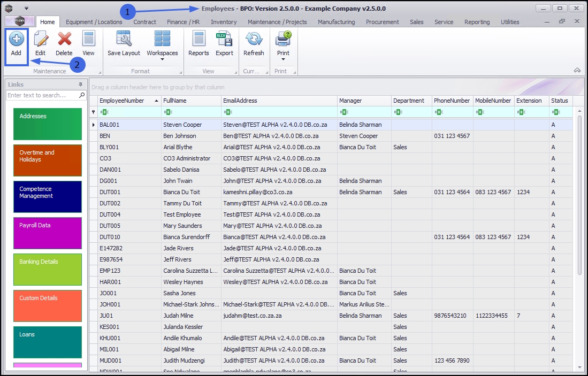The width and height of the screenshot is (588, 376).
Task: Collapse the ribbon with the chevron
Action: point(577,70)
